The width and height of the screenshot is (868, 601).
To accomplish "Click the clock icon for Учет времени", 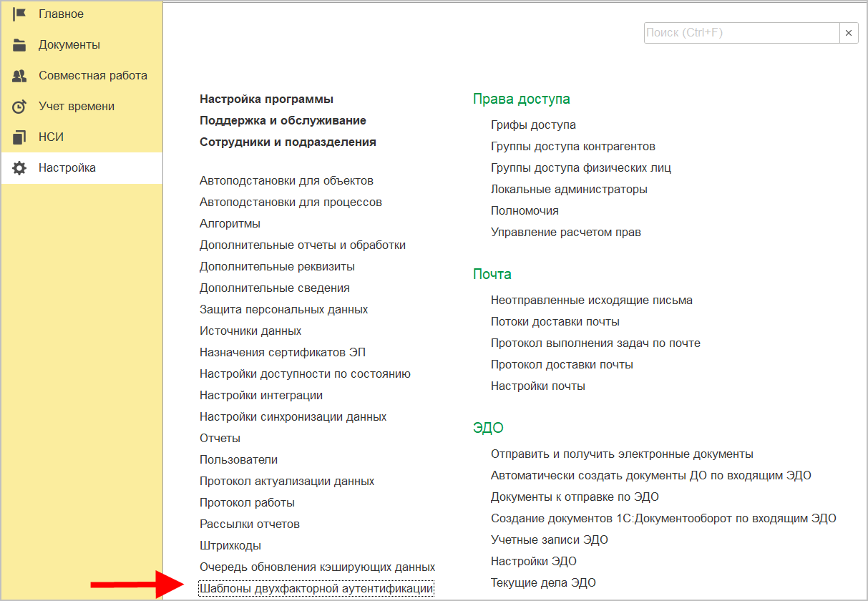I will 19,107.
